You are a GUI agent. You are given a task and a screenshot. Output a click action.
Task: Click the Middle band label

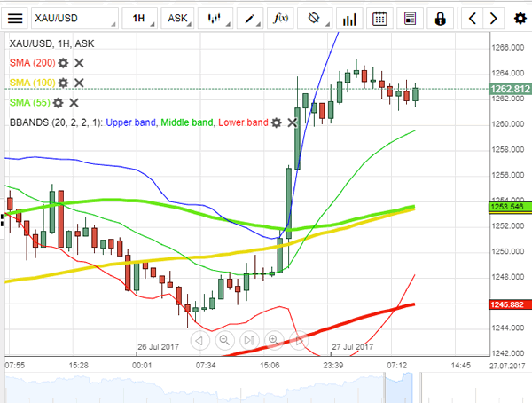tap(187, 122)
